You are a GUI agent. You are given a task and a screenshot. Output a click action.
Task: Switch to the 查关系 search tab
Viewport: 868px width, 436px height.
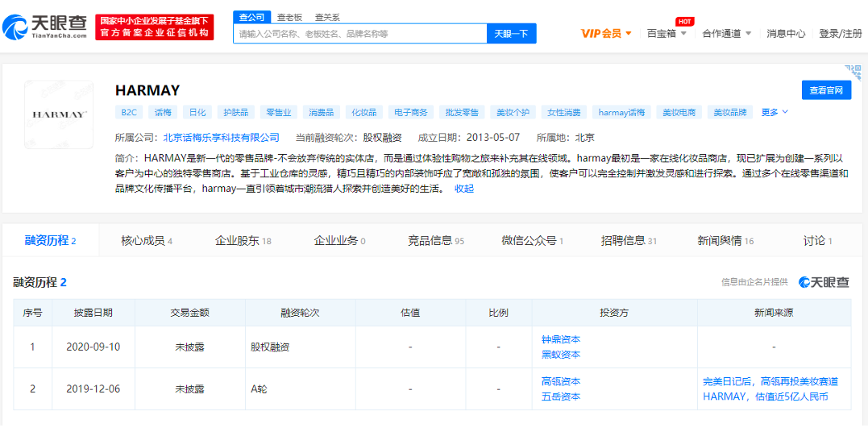[x=327, y=17]
